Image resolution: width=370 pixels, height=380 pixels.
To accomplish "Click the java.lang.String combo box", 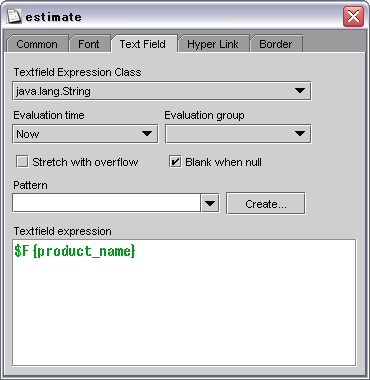I will click(162, 91).
